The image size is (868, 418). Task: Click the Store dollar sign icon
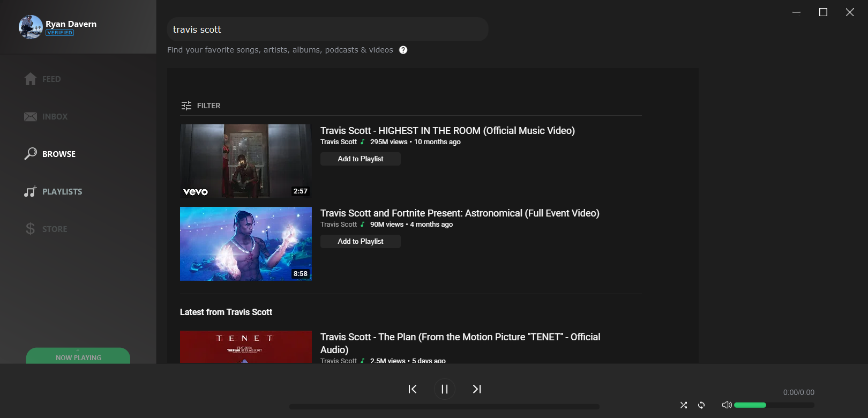coord(31,229)
